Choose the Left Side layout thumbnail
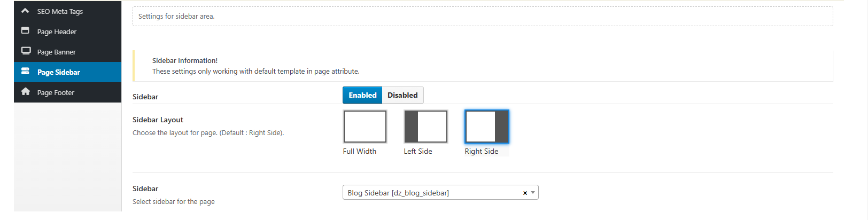Screen dimensions: 868x220 click(x=425, y=127)
